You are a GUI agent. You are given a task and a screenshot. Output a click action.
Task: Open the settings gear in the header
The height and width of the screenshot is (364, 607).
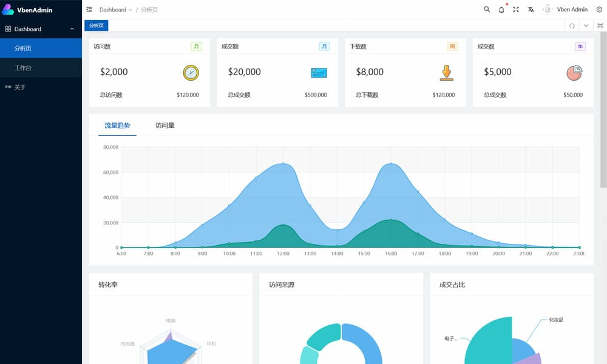click(599, 9)
